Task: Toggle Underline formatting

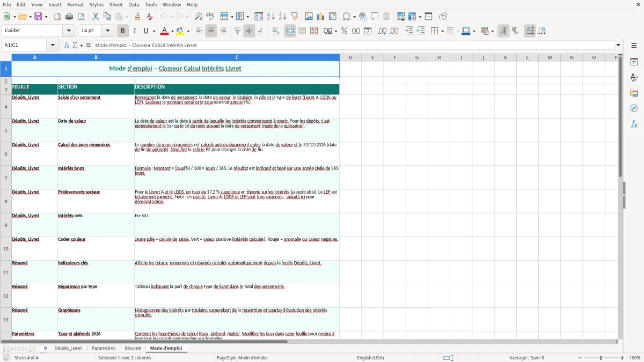Action: coord(146,31)
